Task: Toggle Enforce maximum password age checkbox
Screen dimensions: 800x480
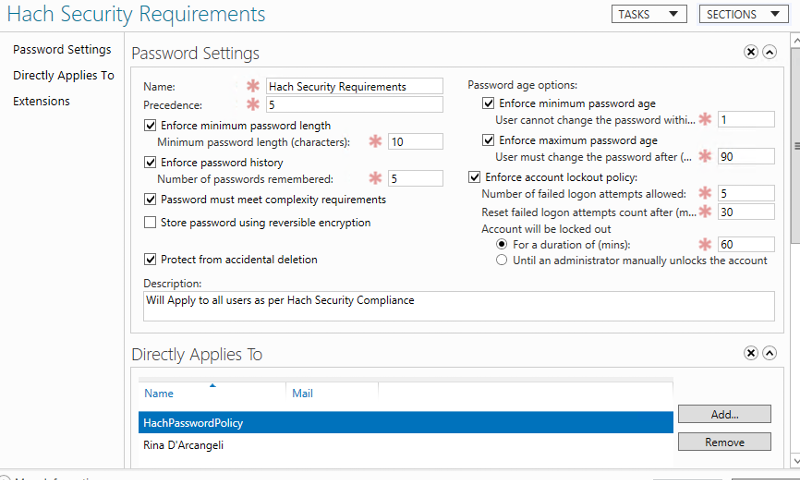Action: tap(488, 140)
